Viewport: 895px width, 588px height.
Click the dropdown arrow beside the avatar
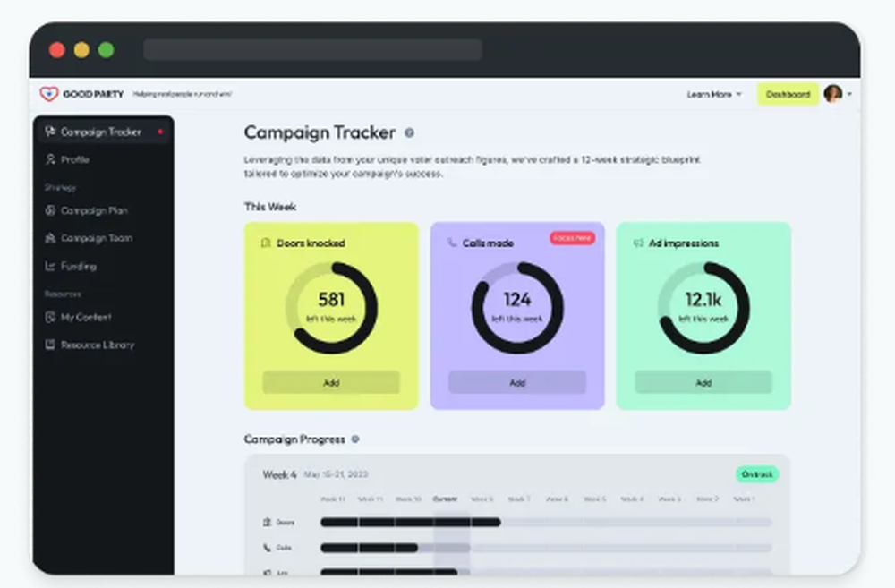(x=849, y=94)
